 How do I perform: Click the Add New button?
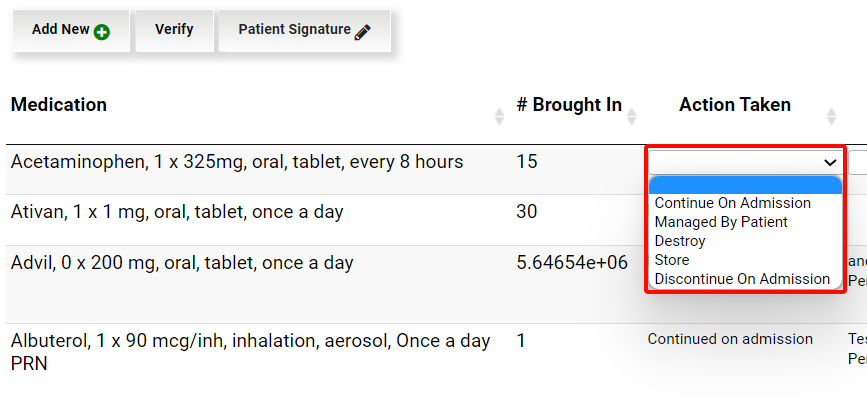point(71,30)
